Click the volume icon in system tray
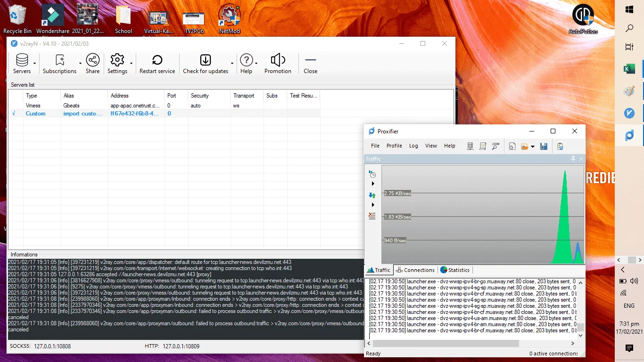This screenshot has width=644, height=362. tap(634, 281)
